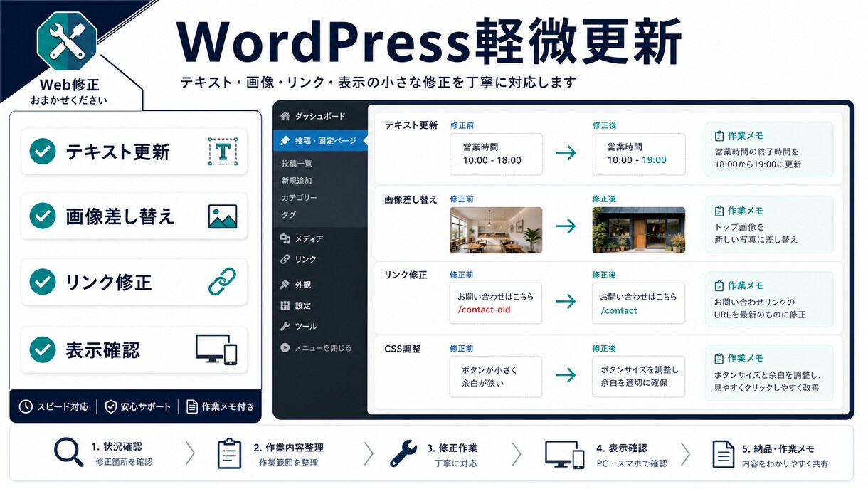Screen dimensions: 868x489
Task: Click the pin icon next to 投稿・固定ページ
Action: 285,141
